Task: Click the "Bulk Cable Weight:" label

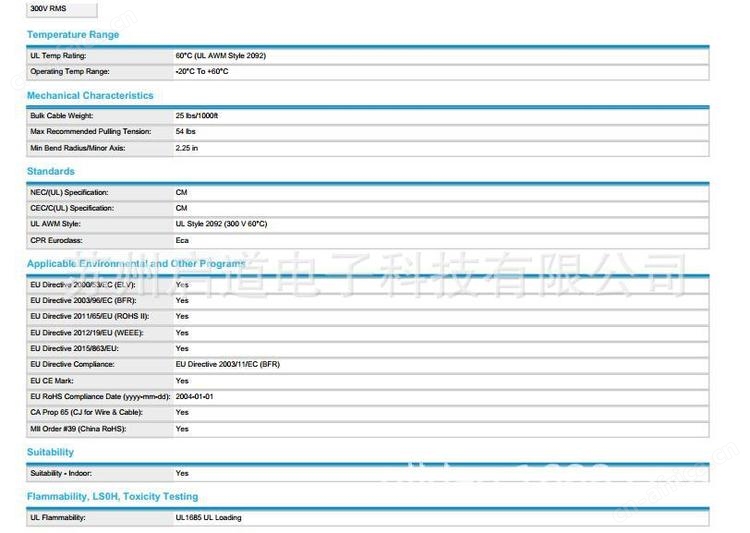Action: [x=62, y=116]
